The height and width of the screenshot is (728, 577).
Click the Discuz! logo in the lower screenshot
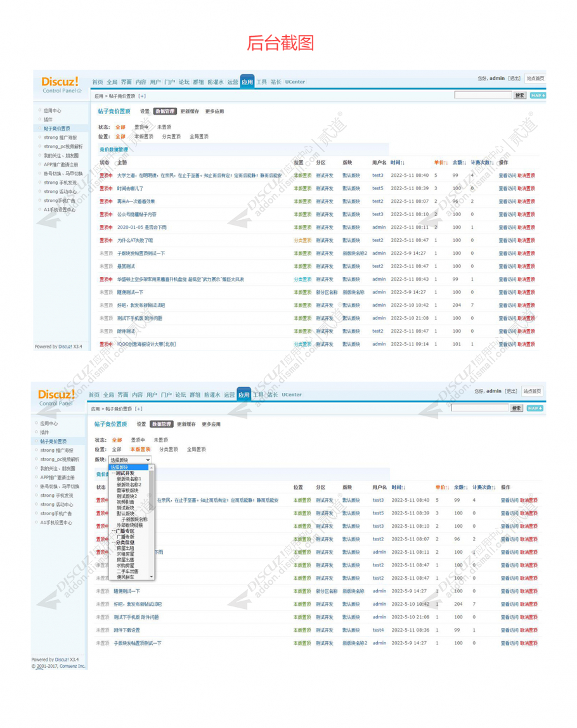(x=56, y=394)
